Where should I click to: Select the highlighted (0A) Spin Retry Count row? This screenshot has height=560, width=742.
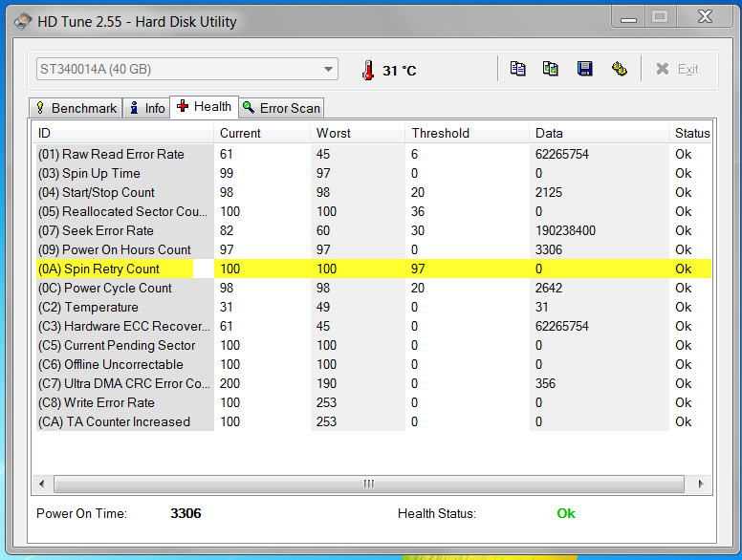pyautogui.click(x=374, y=269)
